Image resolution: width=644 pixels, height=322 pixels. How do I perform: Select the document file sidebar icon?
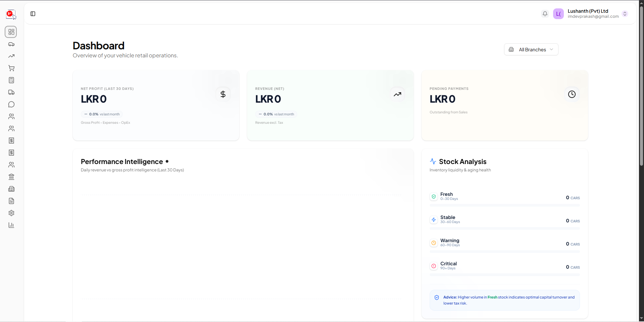11,201
